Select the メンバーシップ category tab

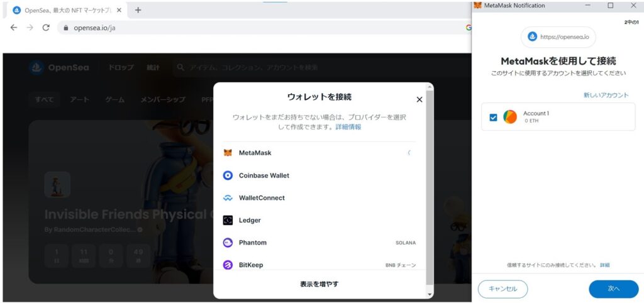[x=163, y=99]
